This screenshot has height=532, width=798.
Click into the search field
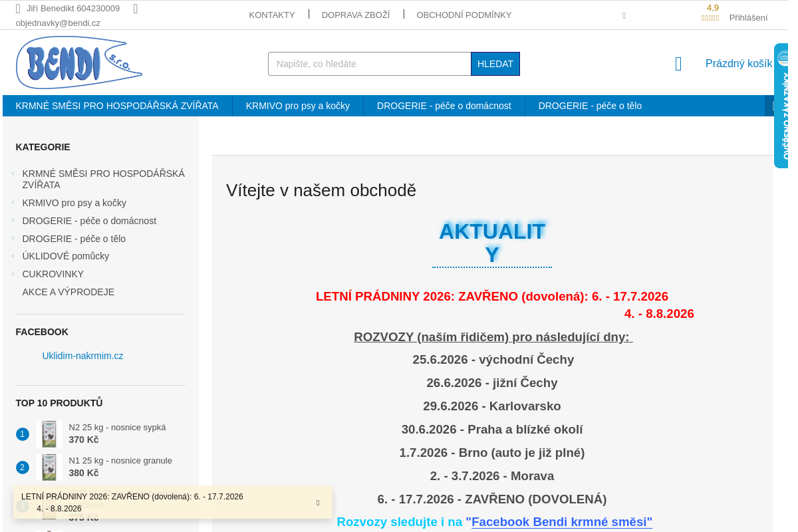pos(370,64)
